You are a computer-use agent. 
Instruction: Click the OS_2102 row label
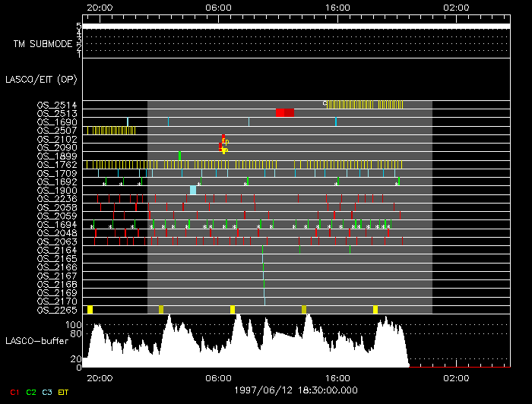(x=57, y=139)
